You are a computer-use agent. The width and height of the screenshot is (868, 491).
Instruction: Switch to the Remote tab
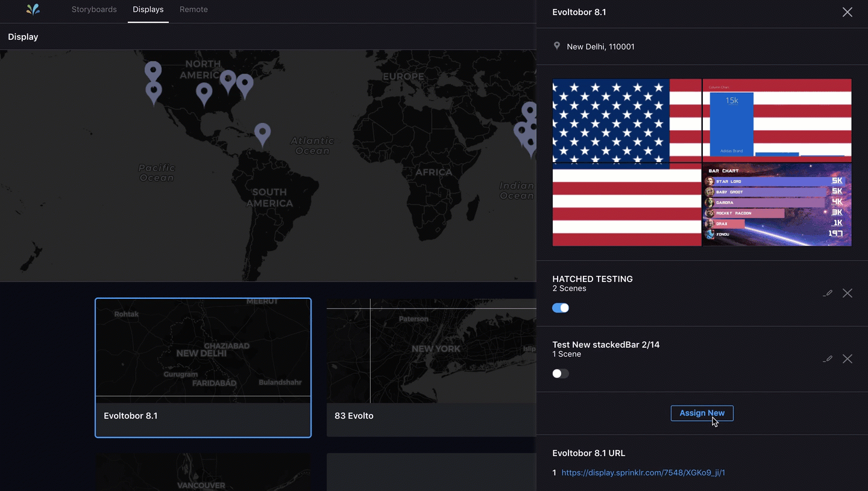193,10
